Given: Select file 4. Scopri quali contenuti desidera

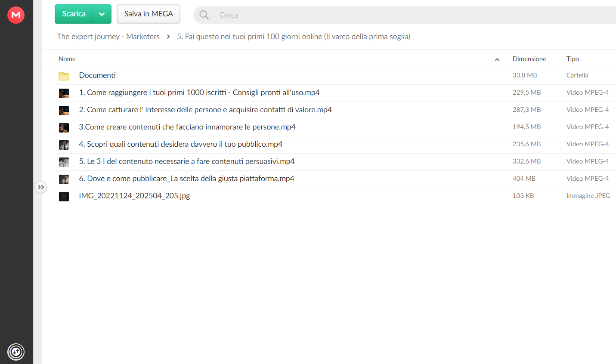Looking at the screenshot, I should click(x=336, y=145).
